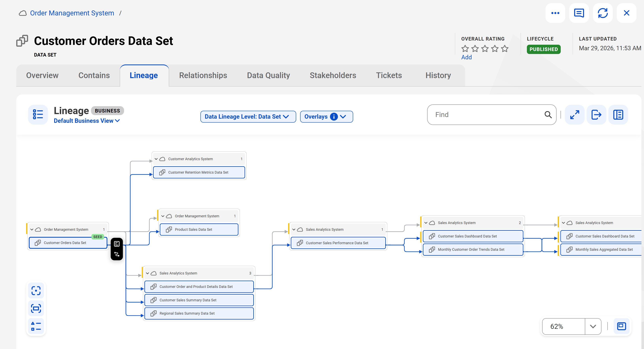The height and width of the screenshot is (349, 644).
Task: Select Monthly Sales Aggregated Data Set node
Action: pyautogui.click(x=601, y=250)
